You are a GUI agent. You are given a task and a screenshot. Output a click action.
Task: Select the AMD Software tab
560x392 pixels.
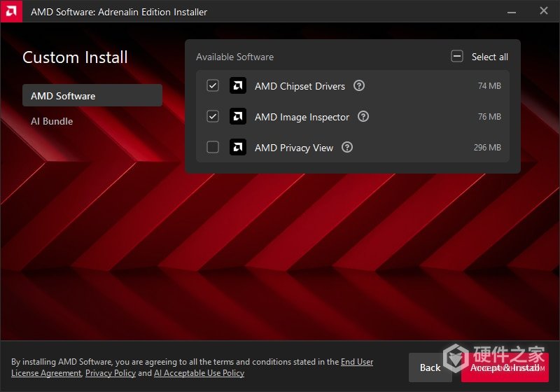(x=92, y=95)
